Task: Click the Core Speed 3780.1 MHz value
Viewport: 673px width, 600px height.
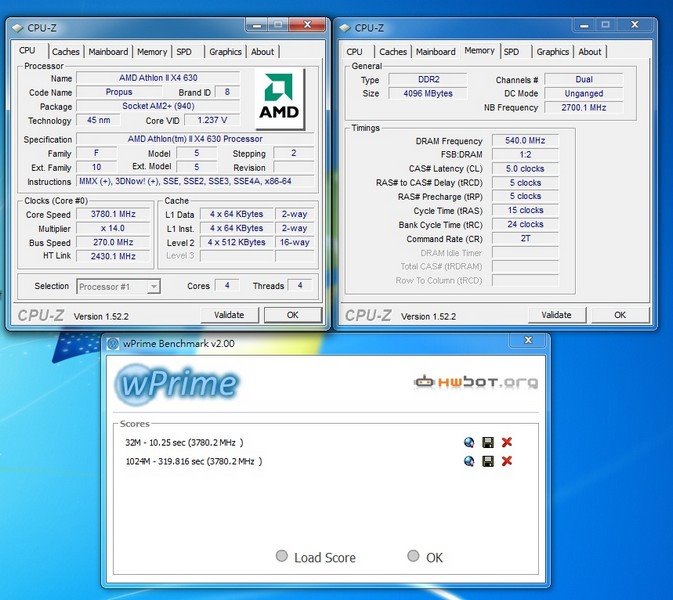Action: pyautogui.click(x=113, y=214)
